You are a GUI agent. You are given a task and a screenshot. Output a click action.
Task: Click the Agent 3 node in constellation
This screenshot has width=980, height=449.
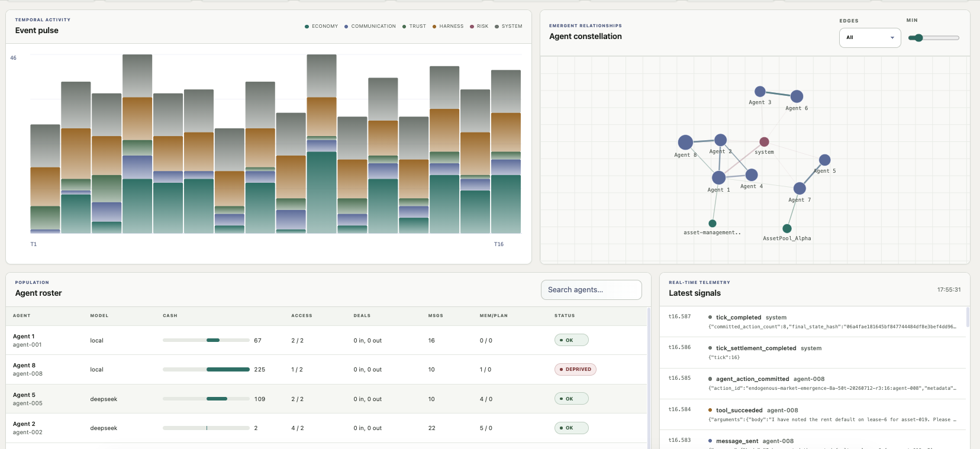coord(760,92)
